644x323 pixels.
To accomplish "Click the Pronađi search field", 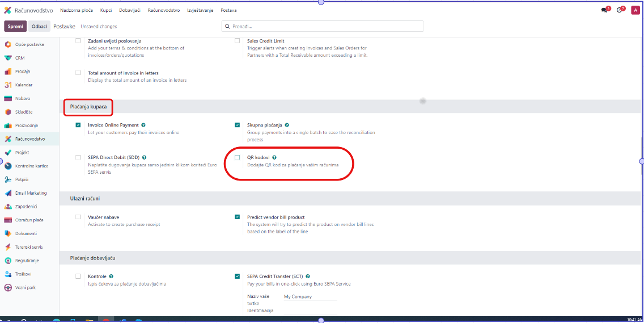I will click(x=323, y=26).
